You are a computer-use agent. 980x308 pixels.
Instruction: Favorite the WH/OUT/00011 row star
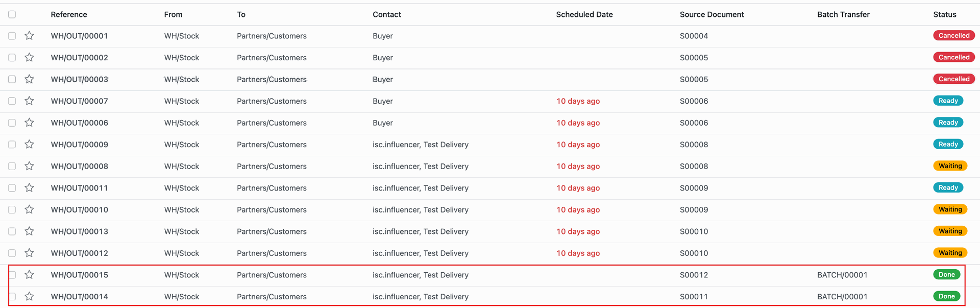(x=30, y=188)
